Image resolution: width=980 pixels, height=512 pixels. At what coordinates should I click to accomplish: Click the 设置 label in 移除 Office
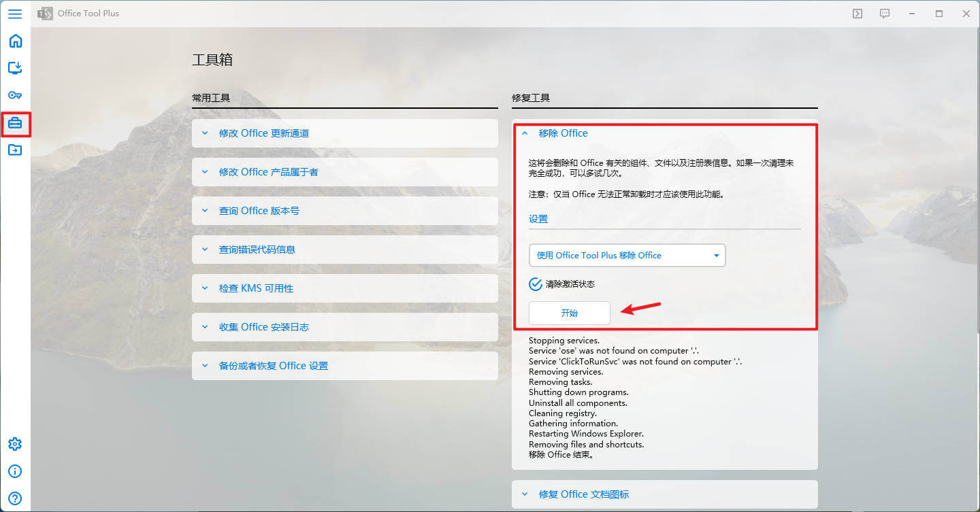click(x=538, y=219)
